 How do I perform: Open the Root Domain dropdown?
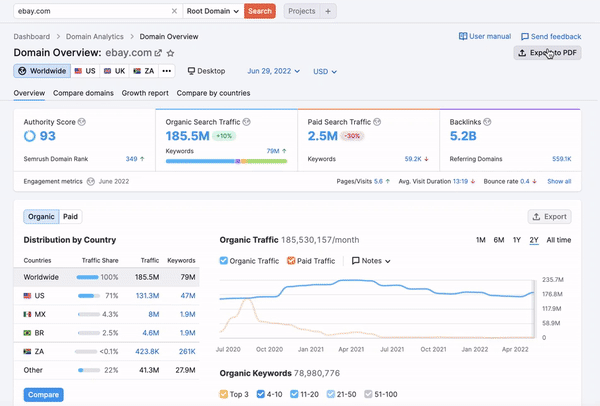coord(213,11)
